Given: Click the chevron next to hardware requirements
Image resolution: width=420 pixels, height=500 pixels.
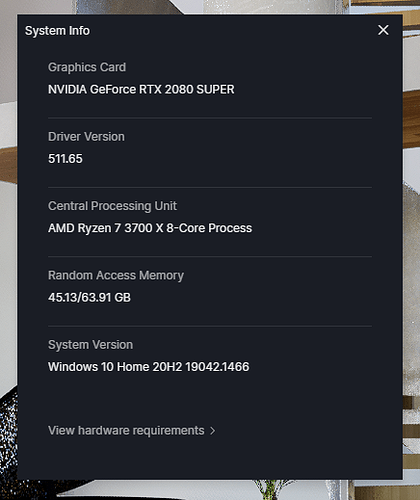Looking at the screenshot, I should tap(212, 431).
